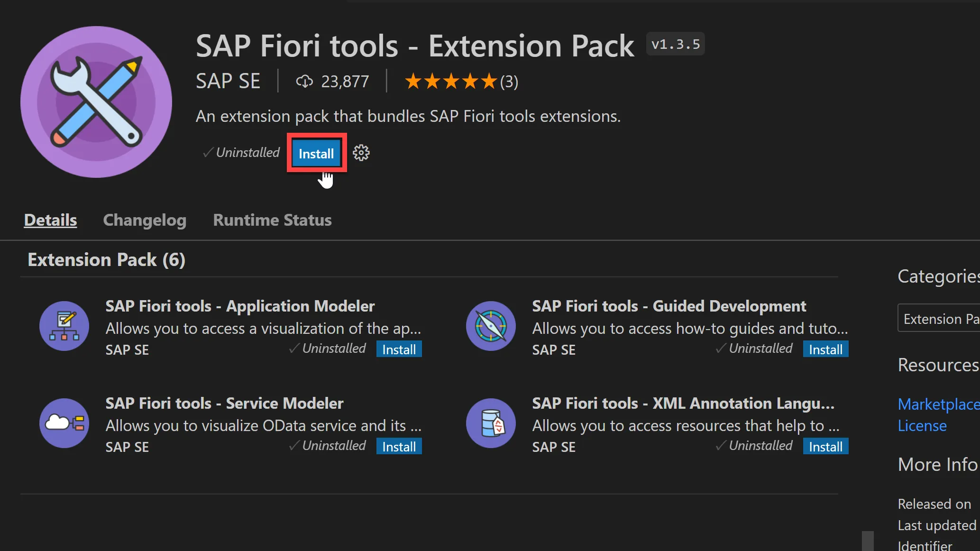
Task: Install the Service Modeler extension
Action: [399, 447]
